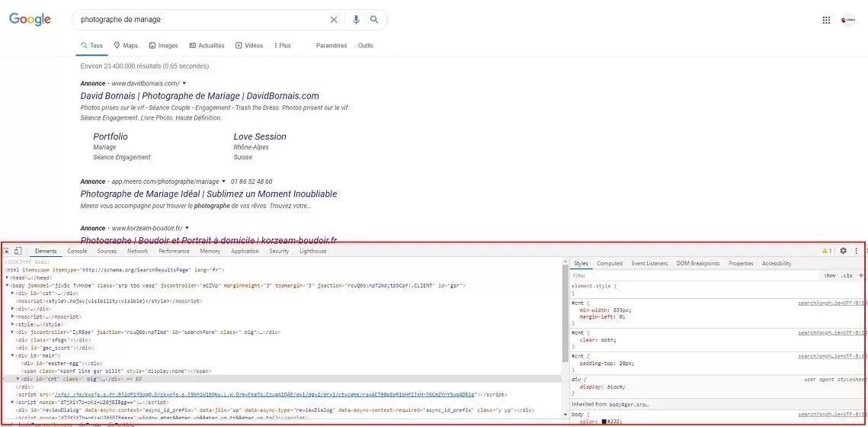Activate DevTools inspect element picker
Image resolution: width=868 pixels, height=427 pixels.
(7, 251)
